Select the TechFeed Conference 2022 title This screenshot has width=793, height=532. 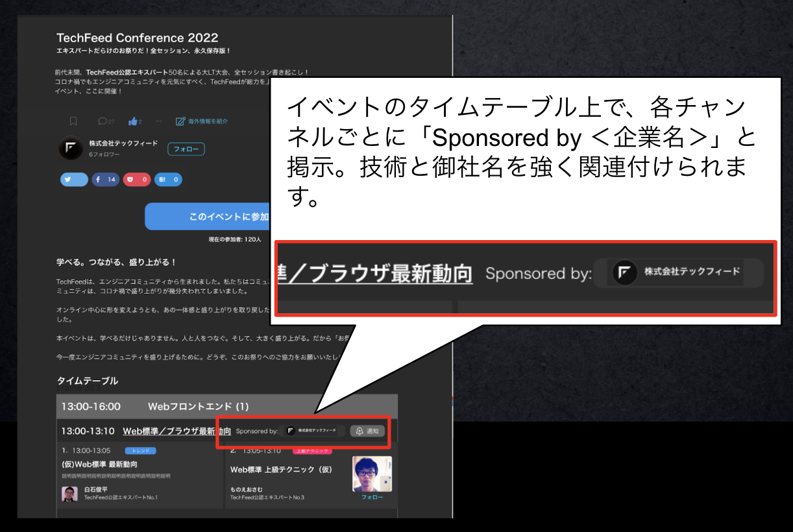[138, 38]
